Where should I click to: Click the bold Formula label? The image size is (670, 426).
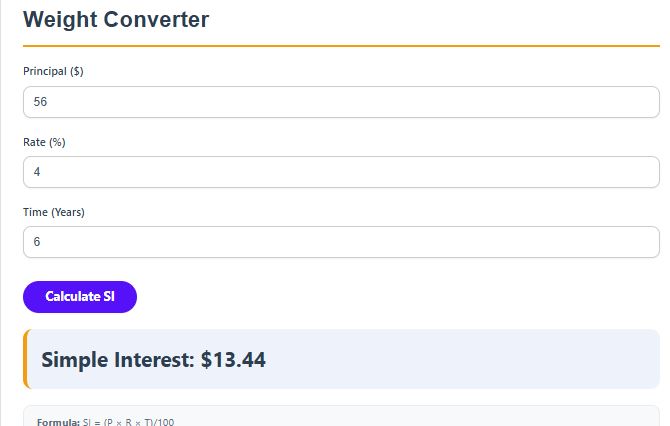click(58, 422)
